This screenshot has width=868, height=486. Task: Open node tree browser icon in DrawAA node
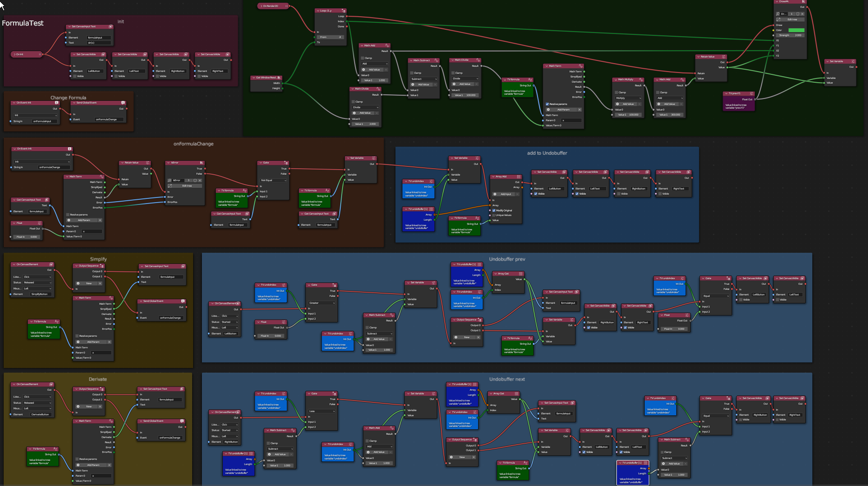click(x=778, y=14)
